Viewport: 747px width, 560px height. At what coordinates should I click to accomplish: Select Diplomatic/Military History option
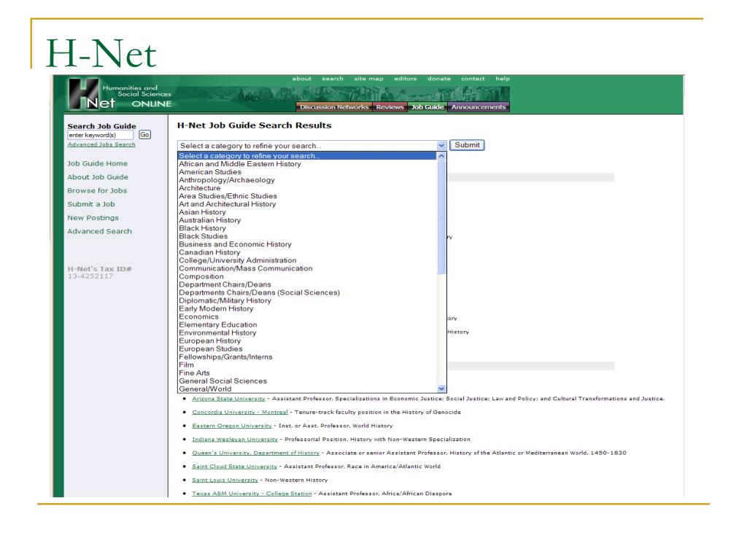click(307, 301)
